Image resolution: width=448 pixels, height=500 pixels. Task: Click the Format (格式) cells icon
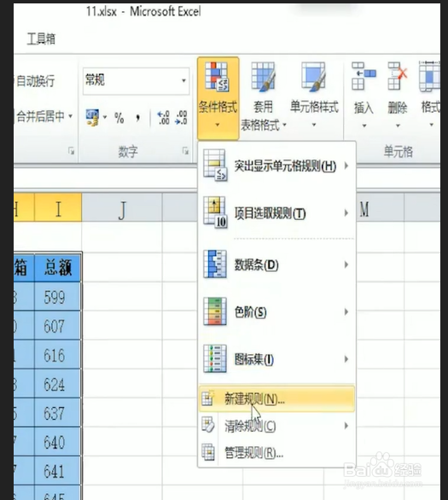[x=430, y=76]
